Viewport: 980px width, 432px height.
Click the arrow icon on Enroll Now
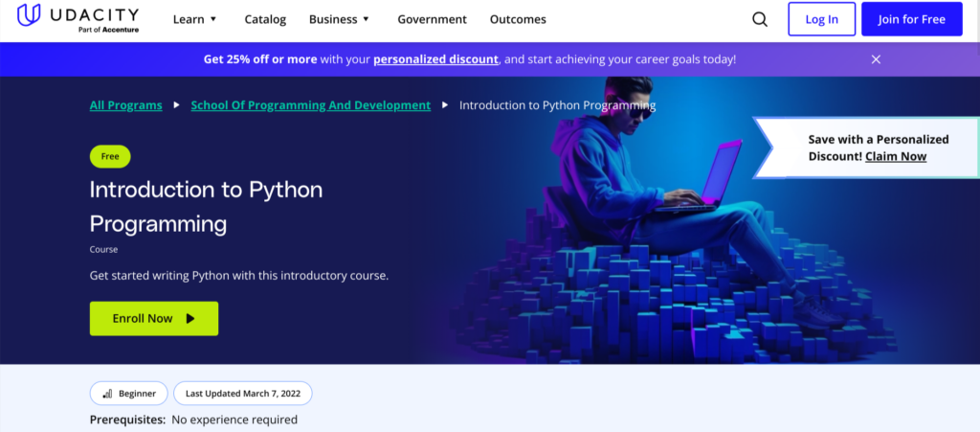(190, 319)
